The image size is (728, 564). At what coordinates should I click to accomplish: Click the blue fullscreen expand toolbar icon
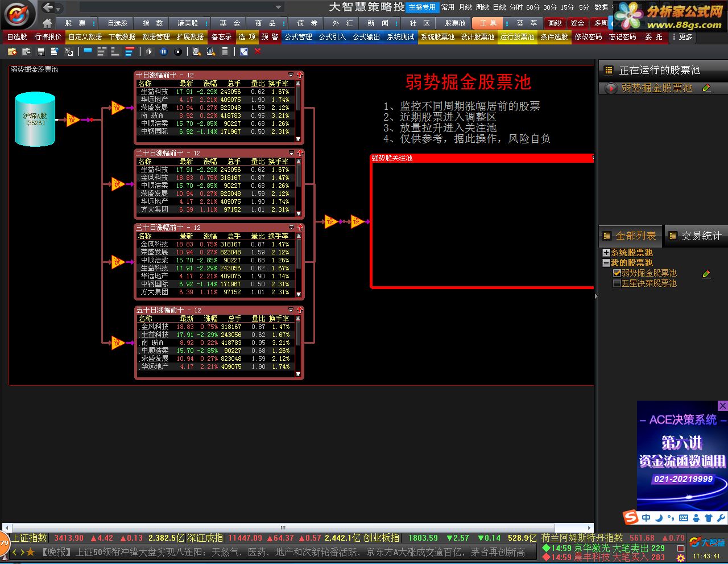pos(244,52)
